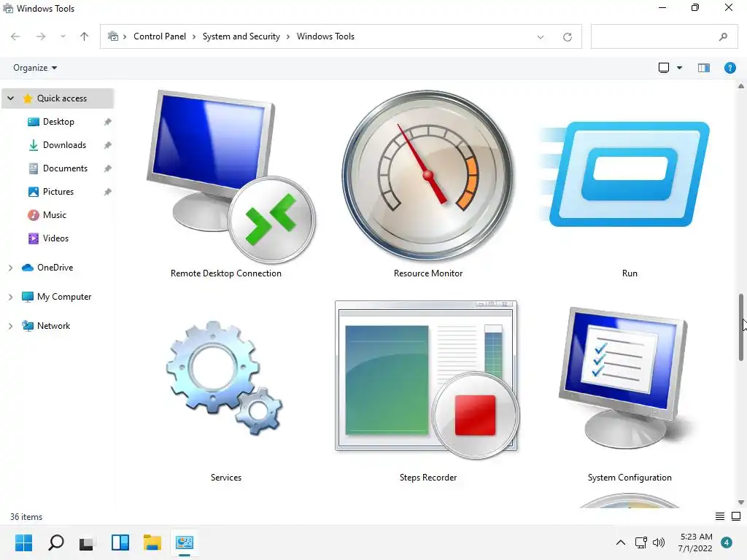Viewport: 747px width, 560px height.
Task: Toggle the preview pane icon
Action: click(x=704, y=68)
